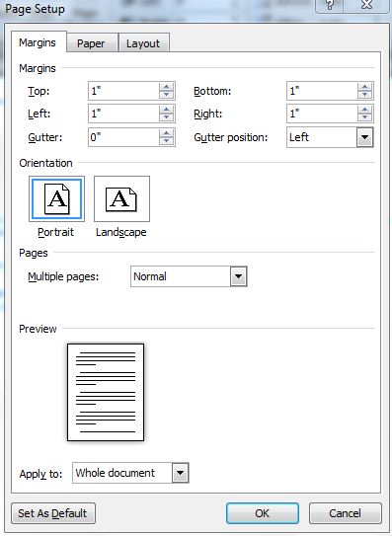Decrease the Bottom margin with down arrow

pos(364,95)
